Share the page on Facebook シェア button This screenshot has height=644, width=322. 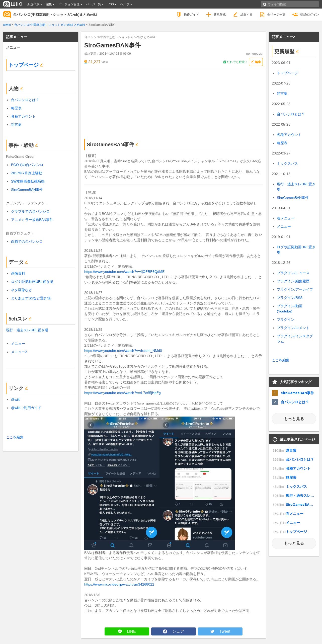[174, 631]
